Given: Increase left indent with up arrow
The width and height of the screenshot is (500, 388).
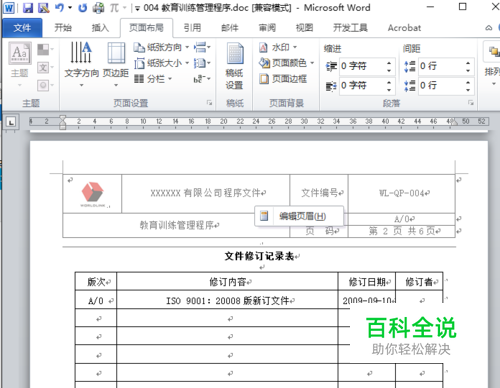Looking at the screenshot, I should (x=389, y=63).
